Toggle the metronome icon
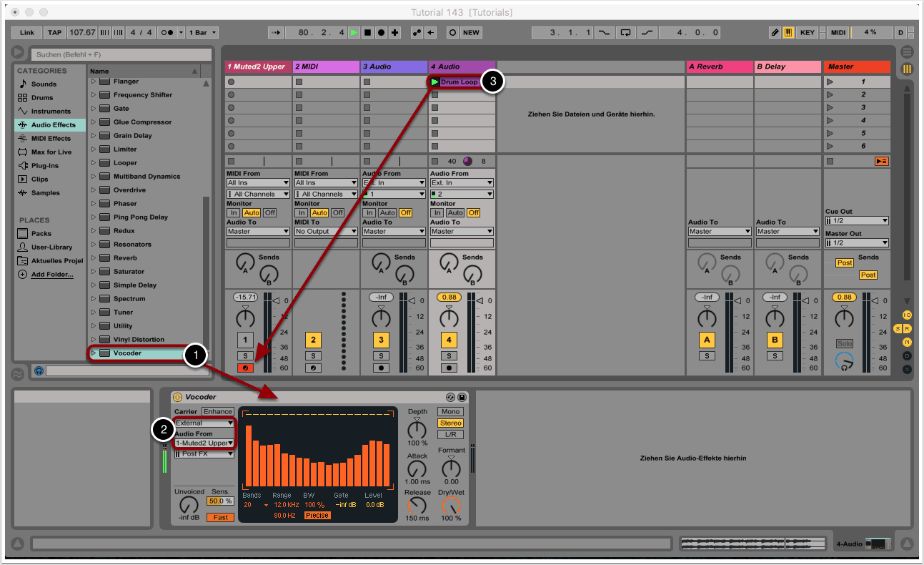924x565 pixels. 167,33
